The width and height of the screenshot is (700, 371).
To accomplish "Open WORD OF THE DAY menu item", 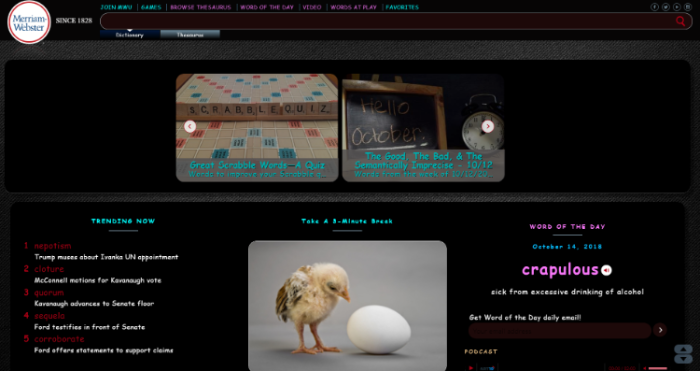I will (267, 7).
